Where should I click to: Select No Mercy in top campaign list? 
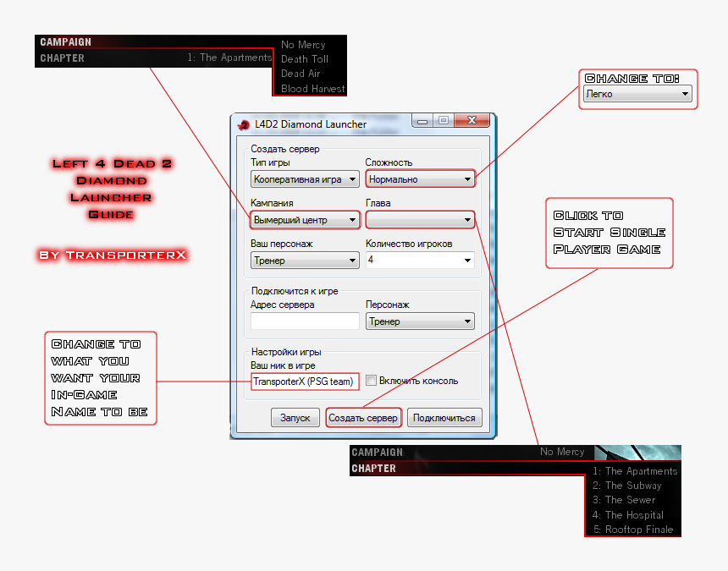303,45
